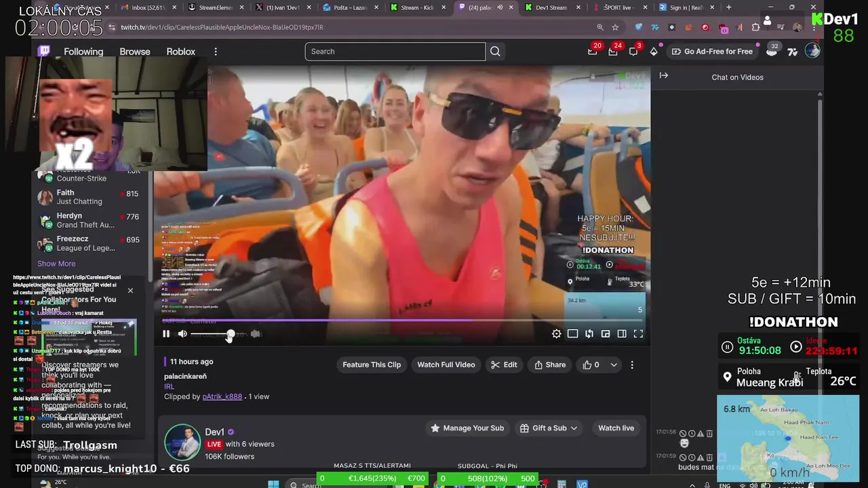This screenshot has width=868, height=488.
Task: Open the IRL category link
Action: click(x=169, y=386)
